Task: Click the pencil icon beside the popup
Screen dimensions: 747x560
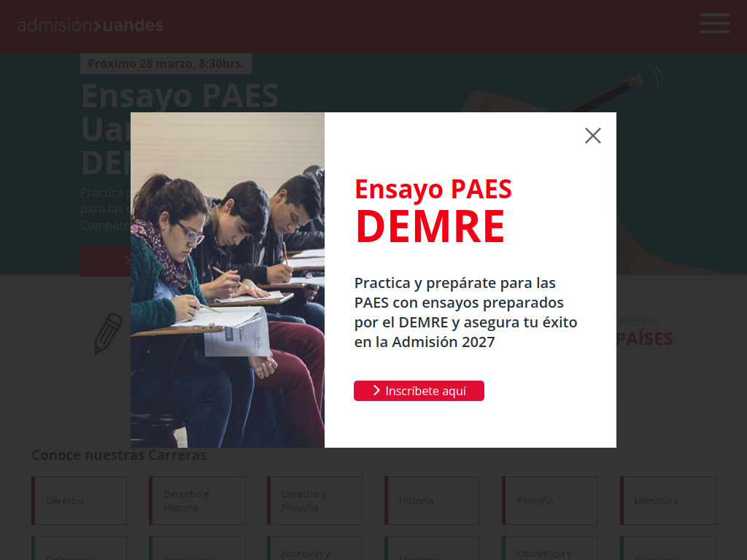Action: [109, 333]
